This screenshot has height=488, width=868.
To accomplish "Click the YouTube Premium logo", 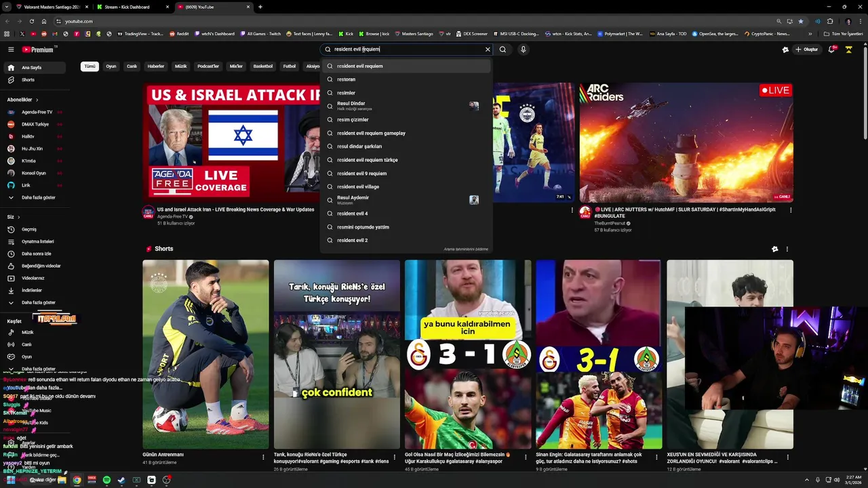I will click(38, 49).
